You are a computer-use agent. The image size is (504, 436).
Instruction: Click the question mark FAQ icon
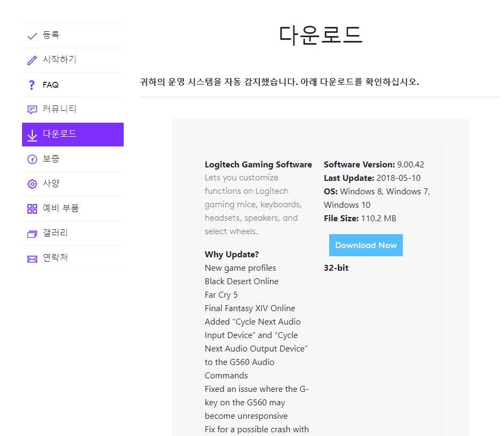click(x=32, y=85)
